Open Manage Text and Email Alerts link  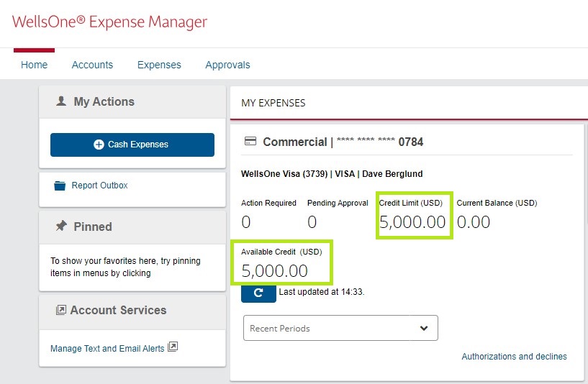(x=107, y=349)
